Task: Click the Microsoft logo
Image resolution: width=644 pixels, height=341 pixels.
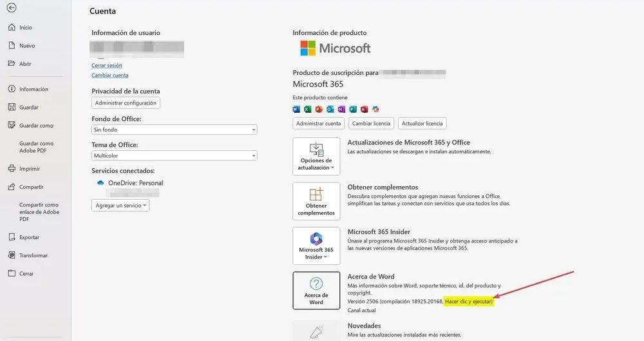Action: (335, 48)
